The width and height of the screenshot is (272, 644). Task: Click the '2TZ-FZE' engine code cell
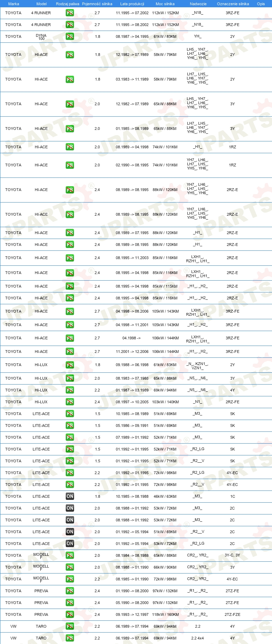tap(232, 614)
